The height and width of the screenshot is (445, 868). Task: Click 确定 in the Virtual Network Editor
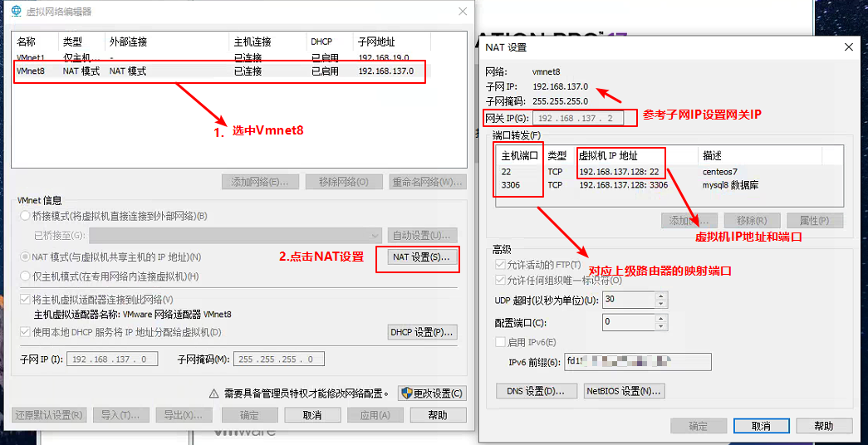[x=250, y=415]
